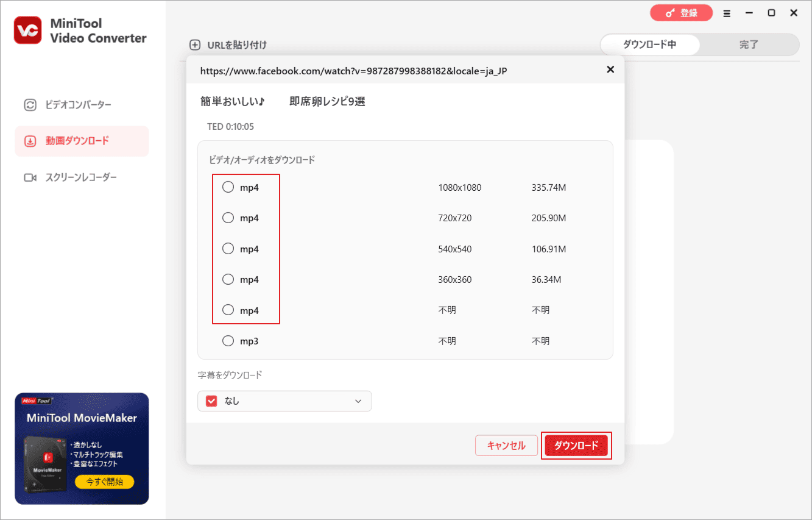Click the ビデオ/オーディオをダウンロード heading
This screenshot has width=812, height=520.
coord(262,160)
